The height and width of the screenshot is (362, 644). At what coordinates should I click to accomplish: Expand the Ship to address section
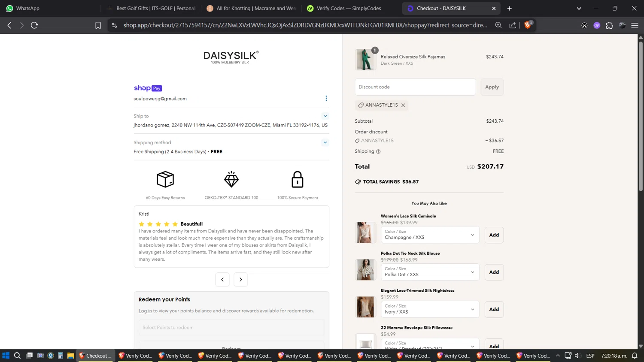(325, 116)
